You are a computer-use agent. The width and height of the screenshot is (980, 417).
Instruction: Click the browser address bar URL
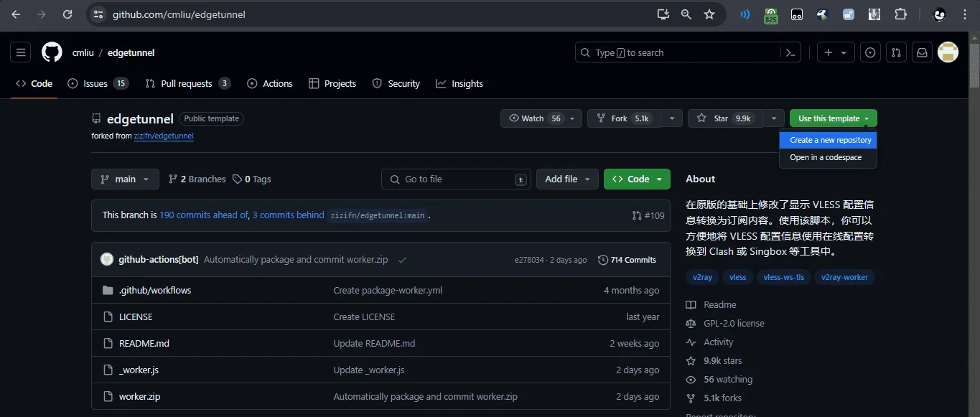179,14
